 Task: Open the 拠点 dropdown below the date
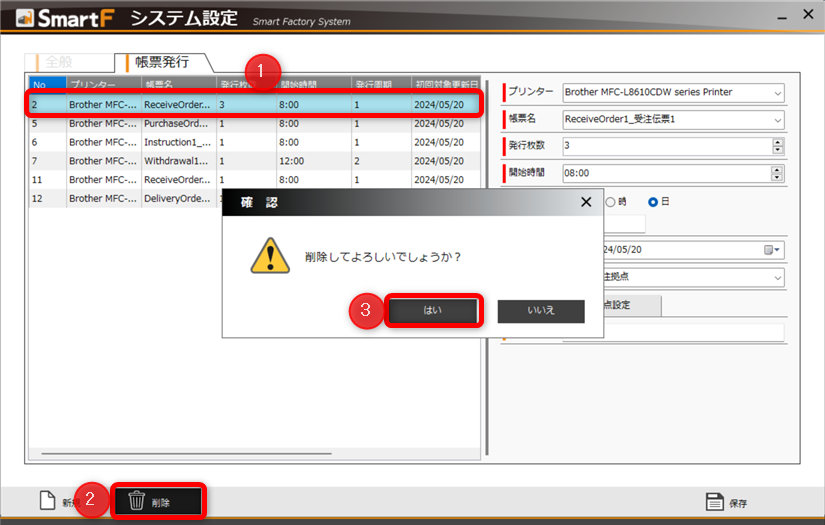pyautogui.click(x=777, y=277)
